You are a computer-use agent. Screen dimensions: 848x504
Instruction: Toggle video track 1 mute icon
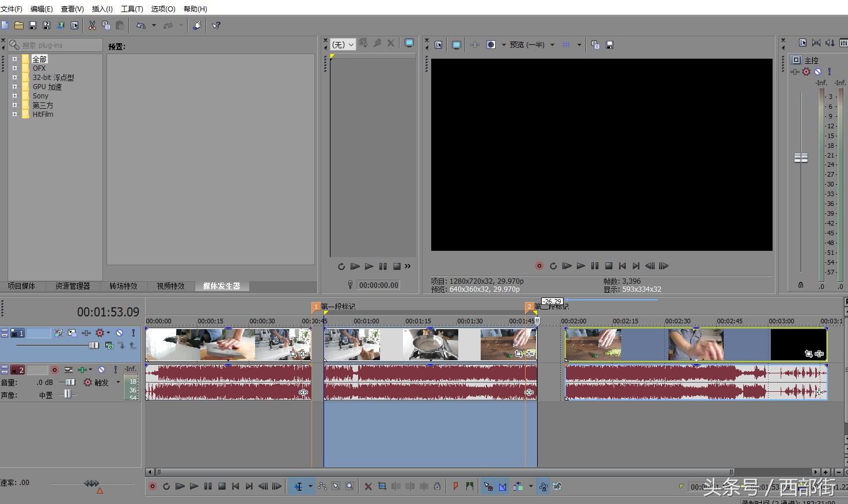(119, 333)
